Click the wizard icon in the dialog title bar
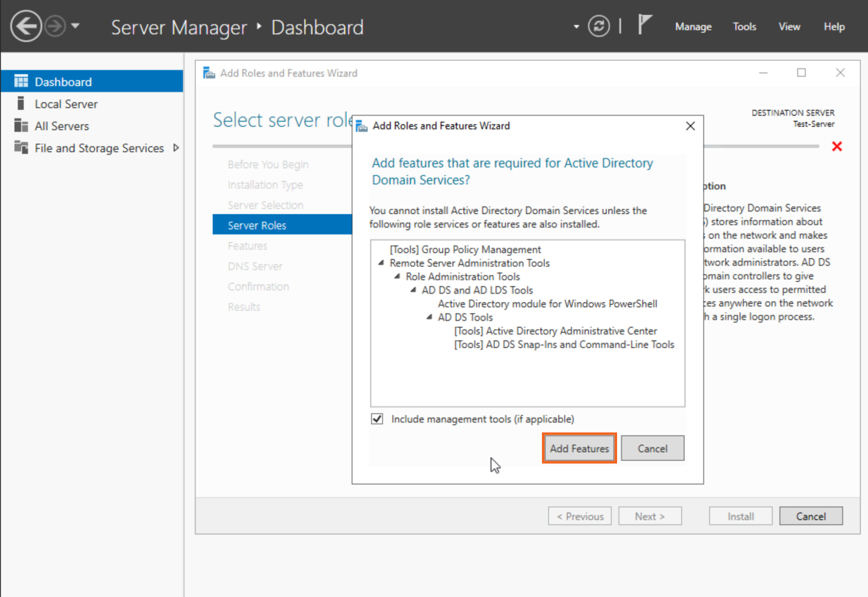868x597 pixels. [x=361, y=126]
